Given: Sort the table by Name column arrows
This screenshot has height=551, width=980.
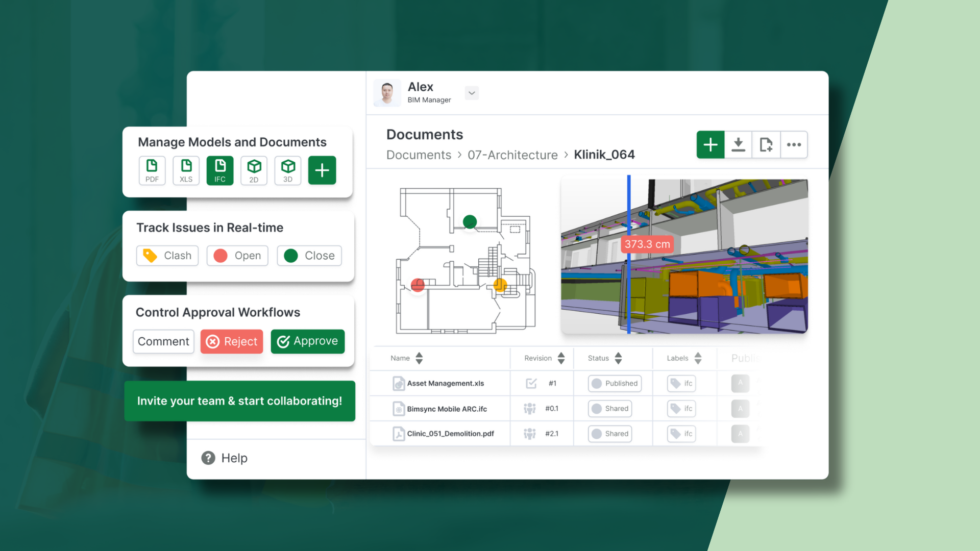Looking at the screenshot, I should [419, 358].
